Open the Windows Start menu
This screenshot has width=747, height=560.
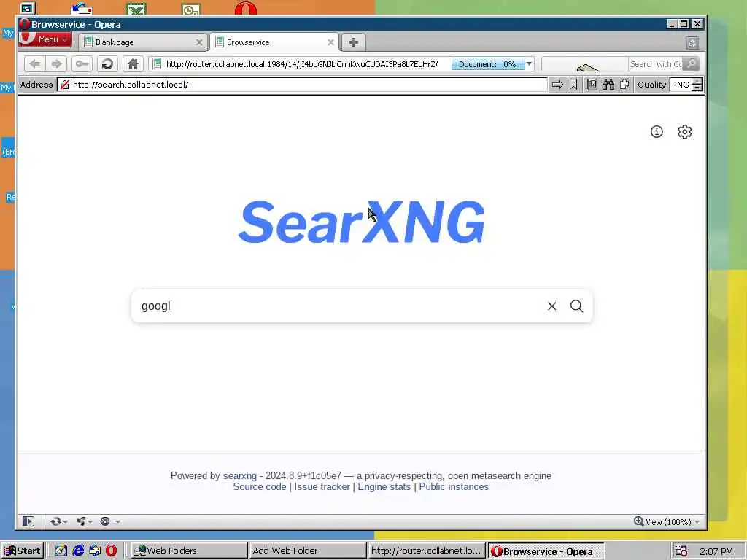coord(23,551)
